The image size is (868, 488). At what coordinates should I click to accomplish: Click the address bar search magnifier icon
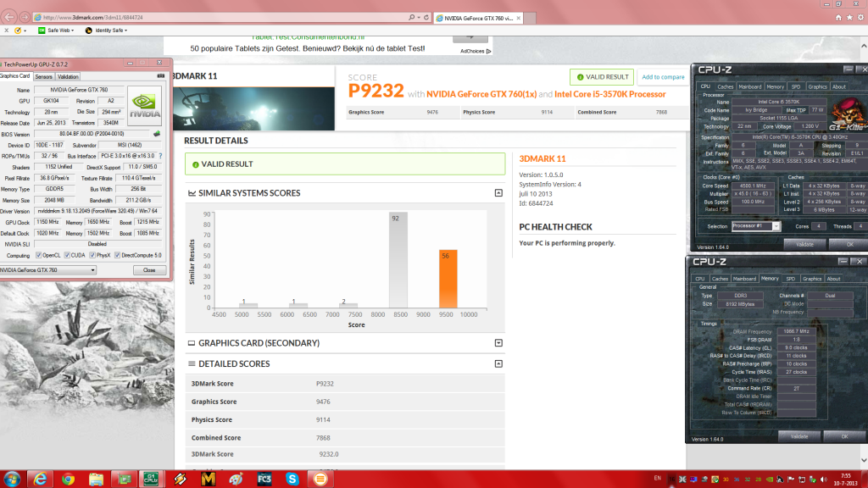tap(411, 17)
